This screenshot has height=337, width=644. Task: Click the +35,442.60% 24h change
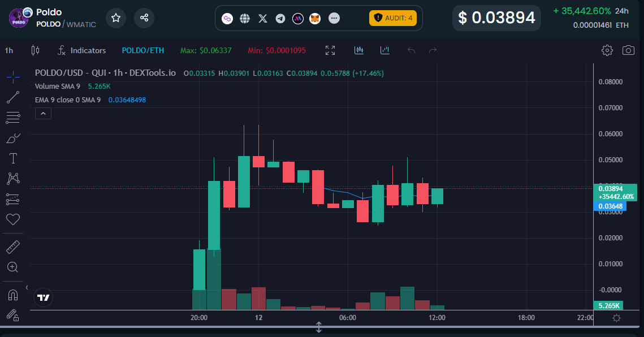coord(582,11)
